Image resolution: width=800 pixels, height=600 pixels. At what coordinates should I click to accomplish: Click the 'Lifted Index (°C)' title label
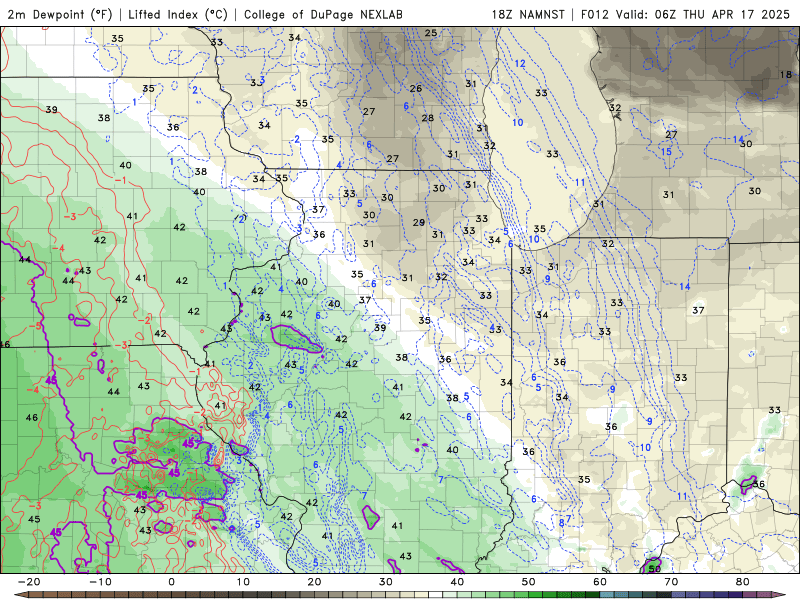[178, 14]
